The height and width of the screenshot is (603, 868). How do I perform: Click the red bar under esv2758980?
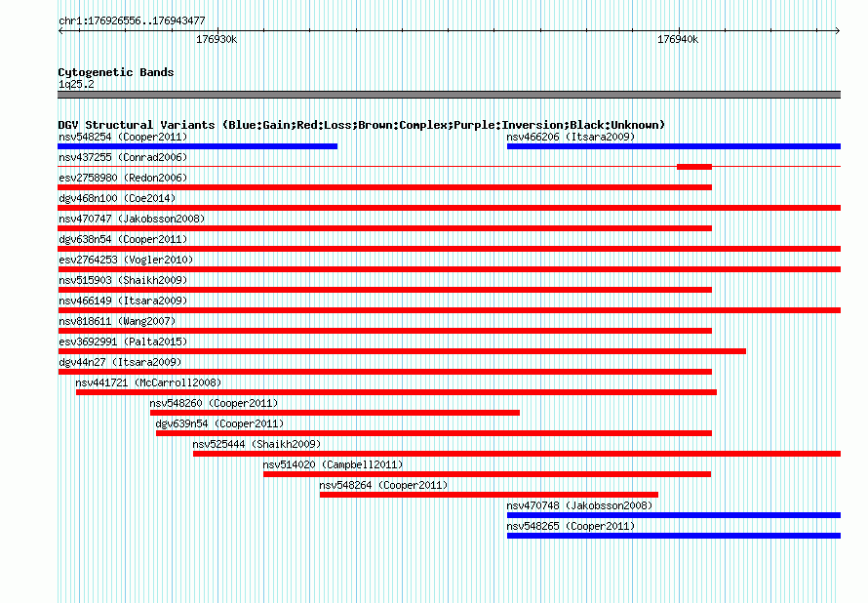pyautogui.click(x=384, y=187)
